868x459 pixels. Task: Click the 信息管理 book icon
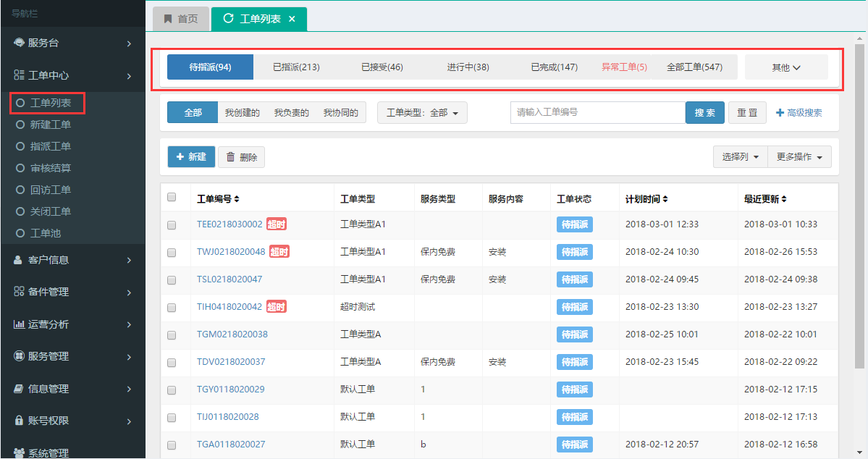pos(19,389)
